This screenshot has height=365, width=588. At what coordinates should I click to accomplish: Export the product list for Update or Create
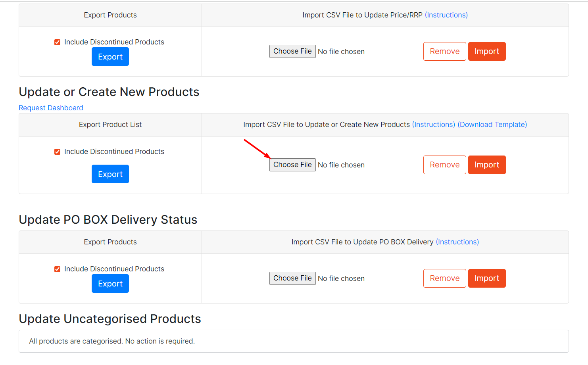pyautogui.click(x=110, y=174)
